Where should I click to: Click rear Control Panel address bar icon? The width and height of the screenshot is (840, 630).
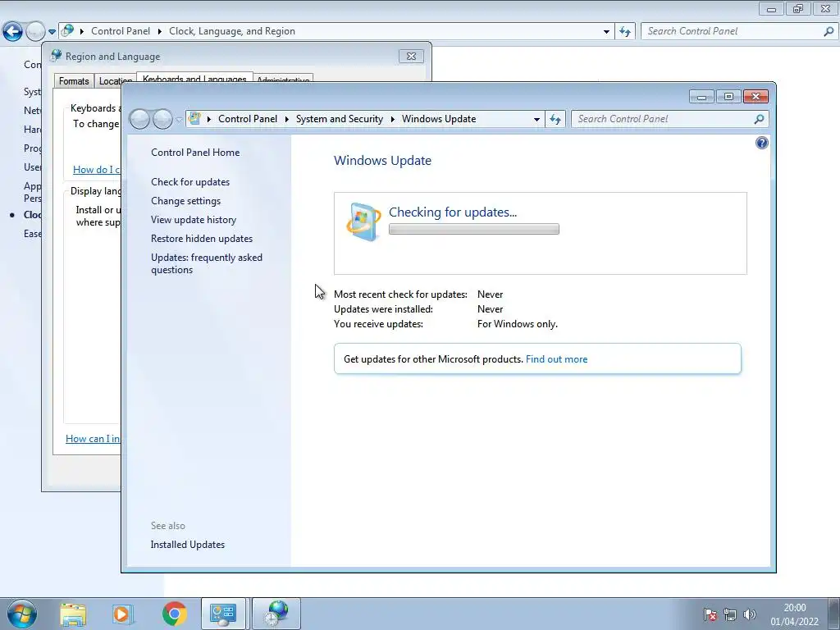(x=67, y=30)
